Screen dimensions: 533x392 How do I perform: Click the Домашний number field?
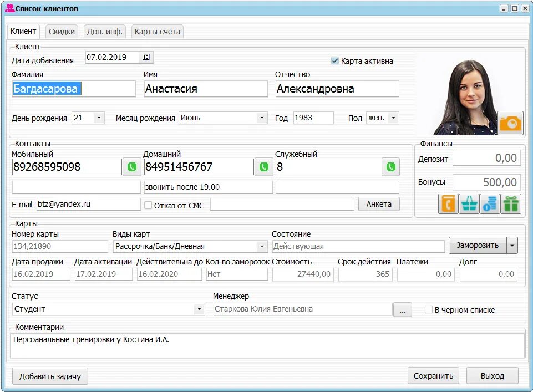[x=199, y=167]
